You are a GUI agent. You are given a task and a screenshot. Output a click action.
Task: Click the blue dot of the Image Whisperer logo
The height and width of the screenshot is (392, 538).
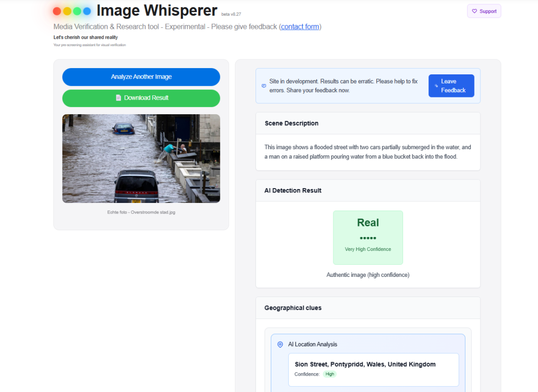[86, 10]
